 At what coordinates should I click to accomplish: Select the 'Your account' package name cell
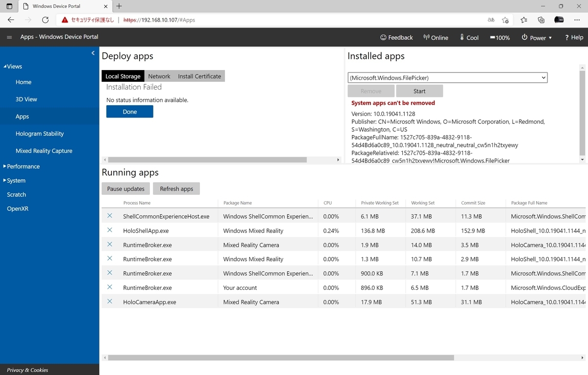coord(240,288)
